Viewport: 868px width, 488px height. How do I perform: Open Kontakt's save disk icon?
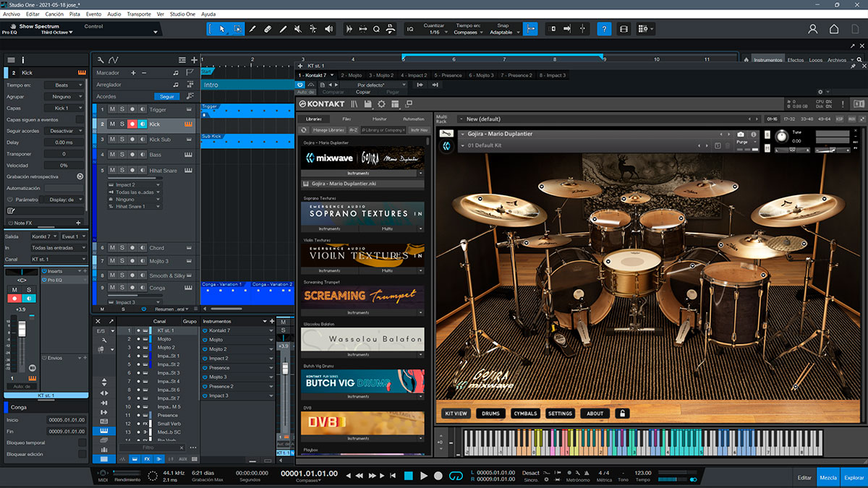tap(368, 104)
